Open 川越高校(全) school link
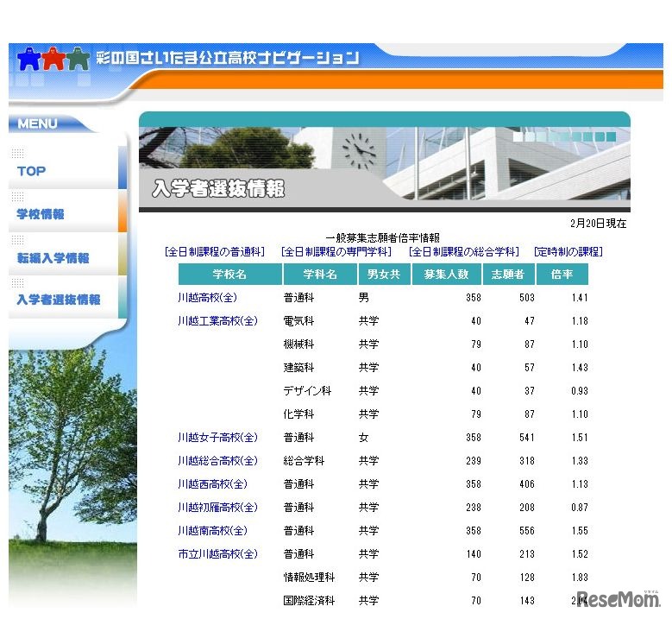The height and width of the screenshot is (619, 672). tap(207, 298)
